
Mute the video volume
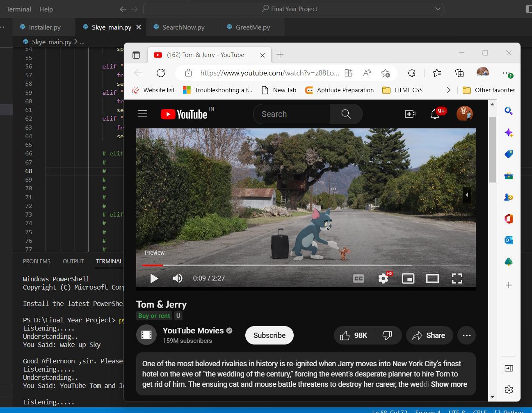click(x=178, y=278)
